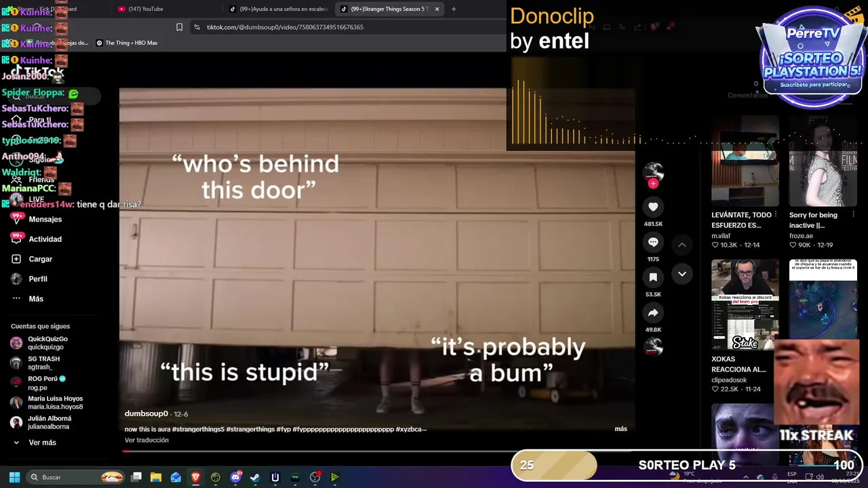This screenshot has width=868, height=488.
Task: Open the Más menu in TikTok sidebar
Action: coord(36,298)
